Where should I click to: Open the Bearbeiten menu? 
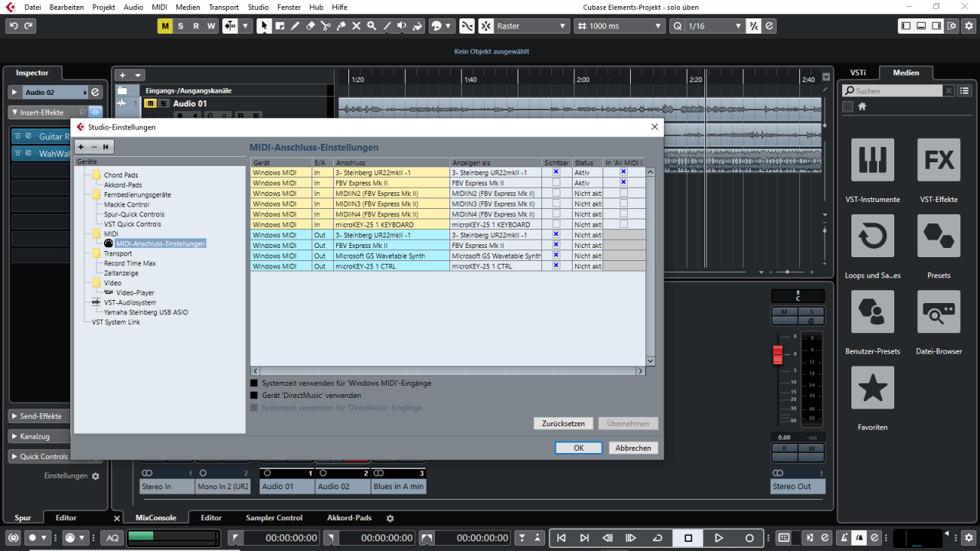[x=67, y=7]
